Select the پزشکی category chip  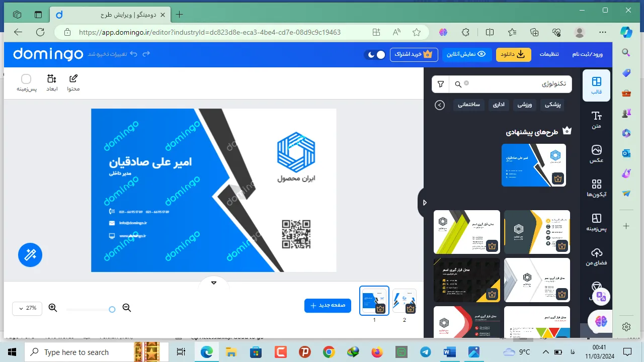[552, 105]
